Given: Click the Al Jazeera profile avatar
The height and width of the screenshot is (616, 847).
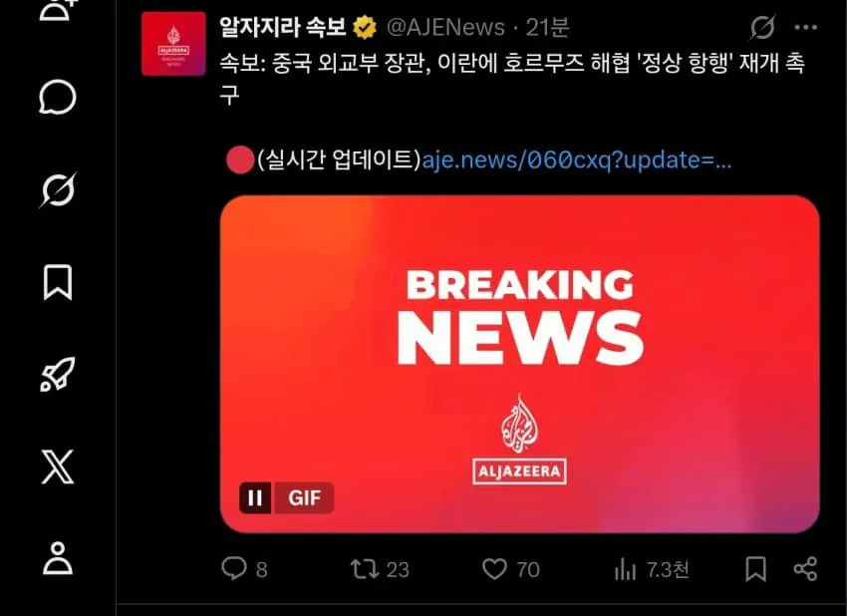Looking at the screenshot, I should [x=173, y=44].
